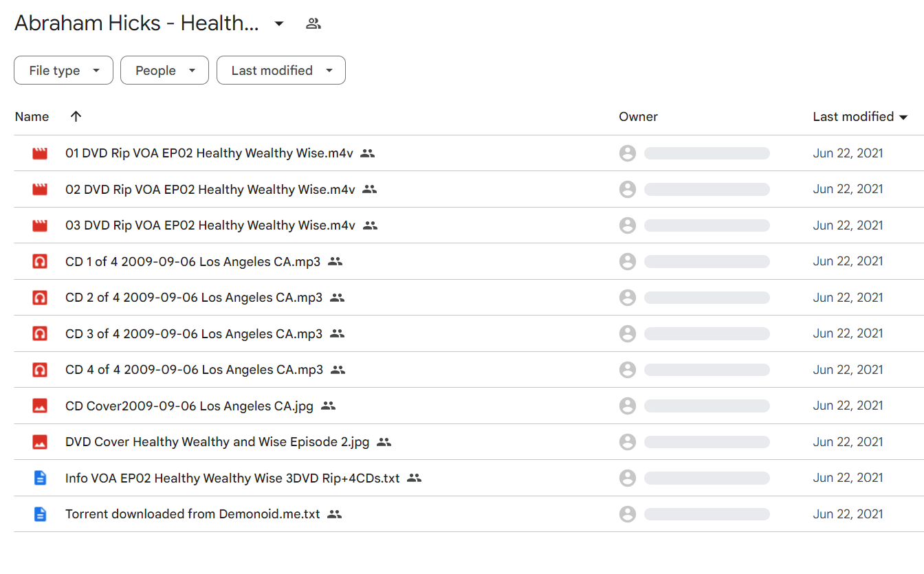Open Info VOA EP02 3DVD Rip+4CDs txt
Viewport: 924px width, 574px height.
point(232,478)
